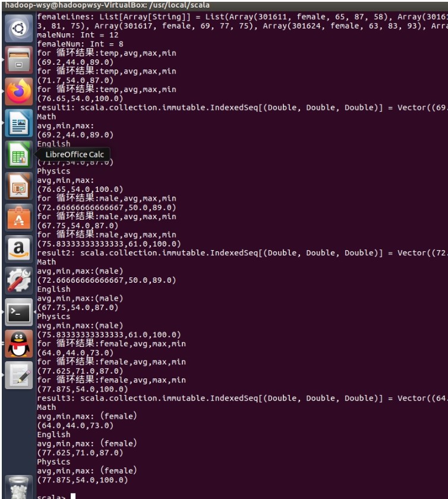Image resolution: width=448 pixels, height=499 pixels.
Task: Launch the text editor notepad-pencil icon
Action: click(19, 375)
